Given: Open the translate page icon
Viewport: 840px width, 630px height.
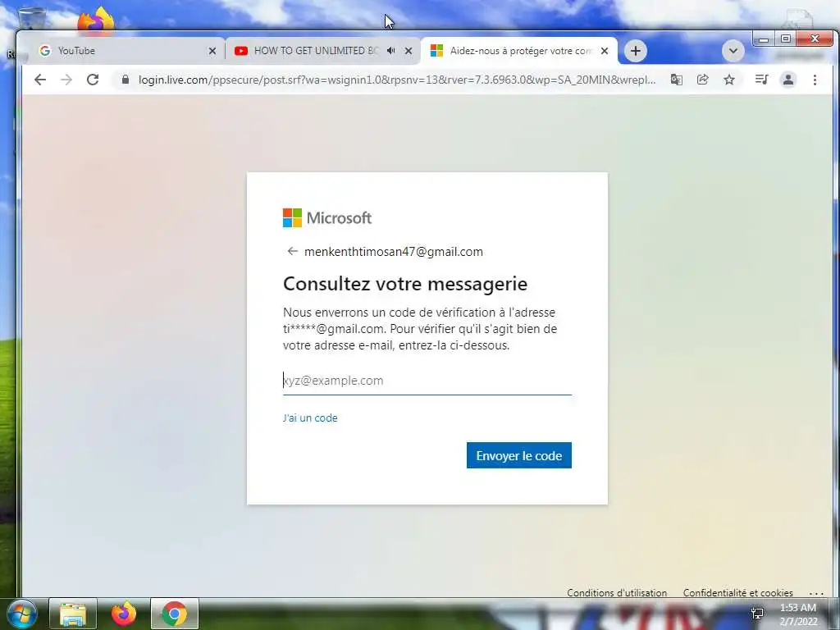Looking at the screenshot, I should (x=676, y=80).
